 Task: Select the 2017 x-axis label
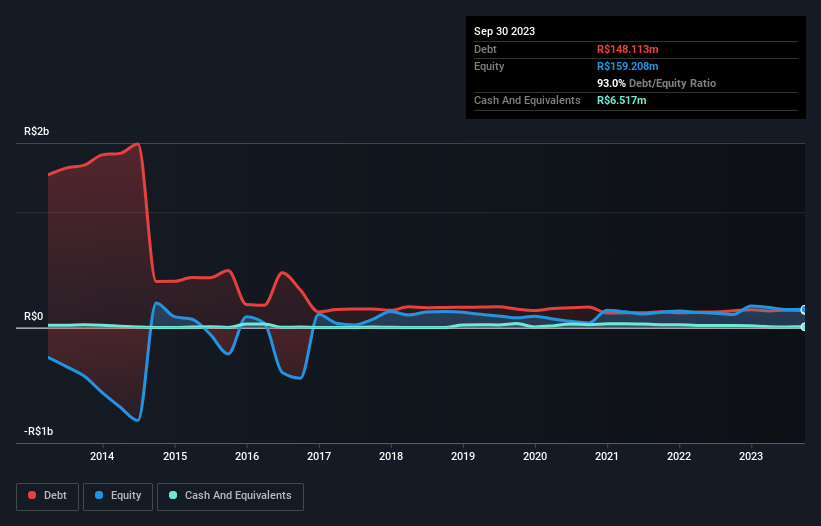[x=319, y=456]
